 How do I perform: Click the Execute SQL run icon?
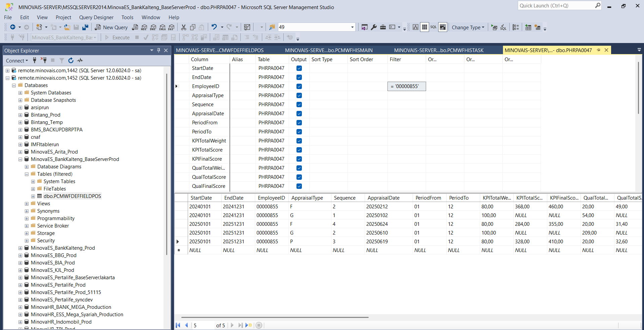(x=494, y=27)
